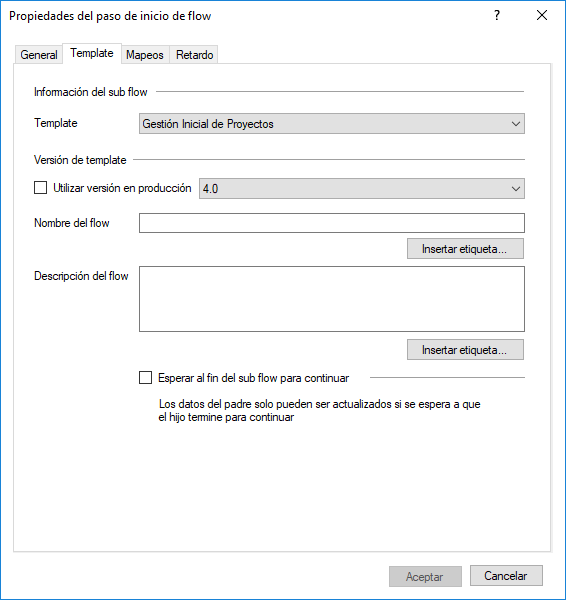This screenshot has width=566, height=600.
Task: Click Esperar al fin del sub flow label text
Action: point(253,378)
